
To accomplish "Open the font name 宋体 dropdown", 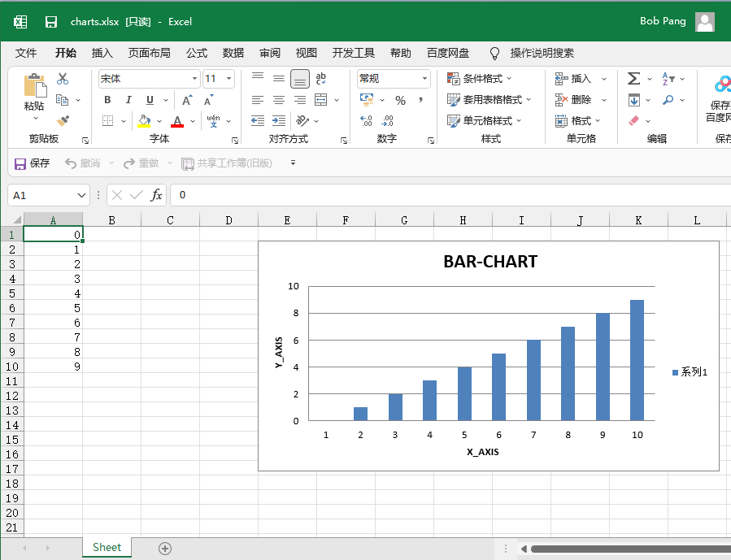I will 194,79.
